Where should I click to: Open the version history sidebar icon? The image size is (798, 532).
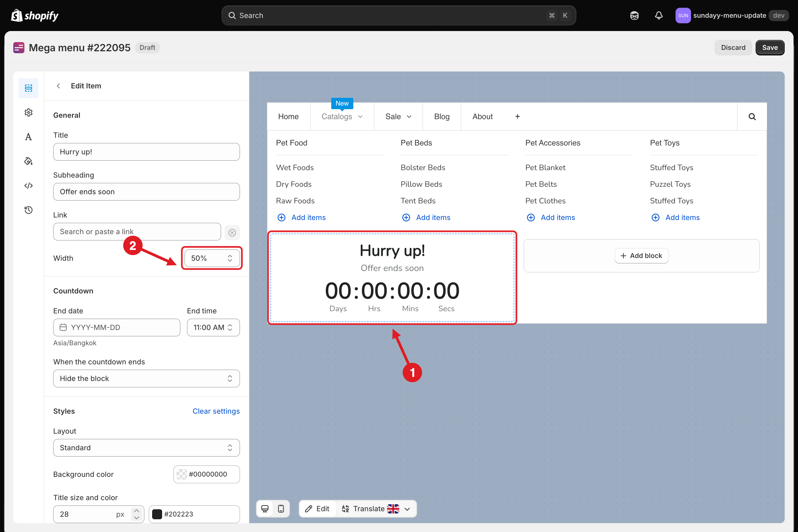tap(29, 210)
